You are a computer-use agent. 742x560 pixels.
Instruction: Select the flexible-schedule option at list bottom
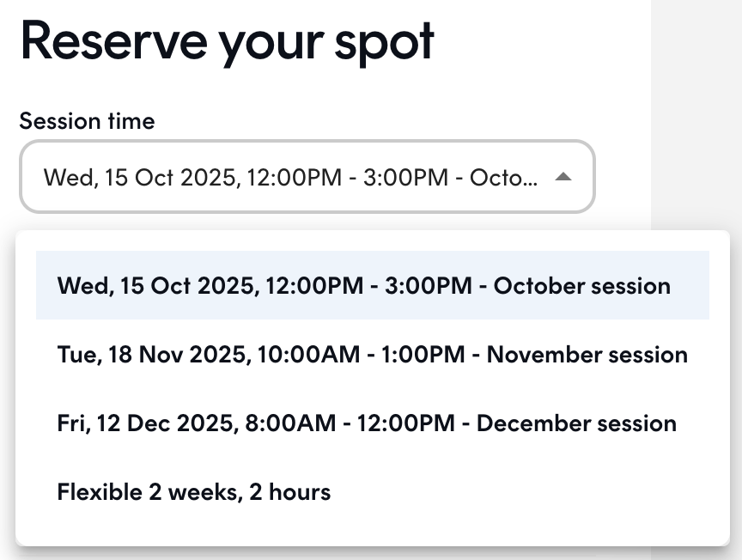[373, 491]
